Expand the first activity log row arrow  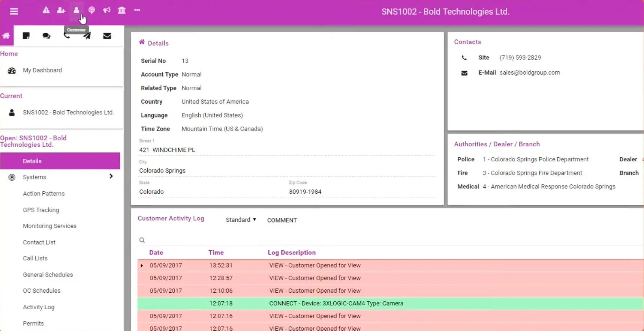click(142, 266)
